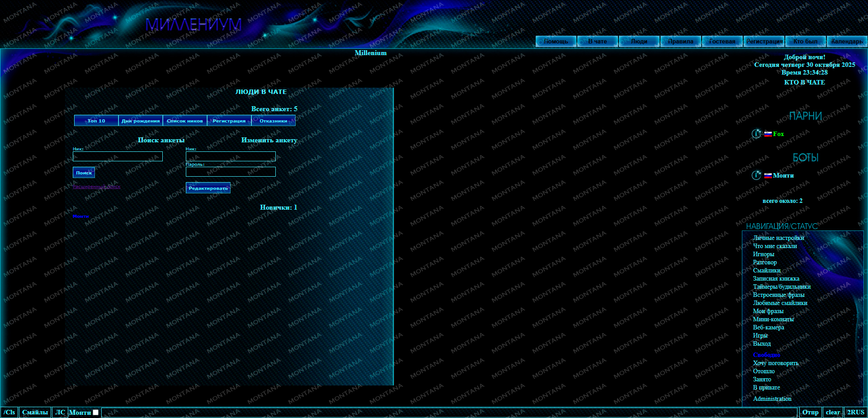Focus the Пароль input field

[231, 172]
